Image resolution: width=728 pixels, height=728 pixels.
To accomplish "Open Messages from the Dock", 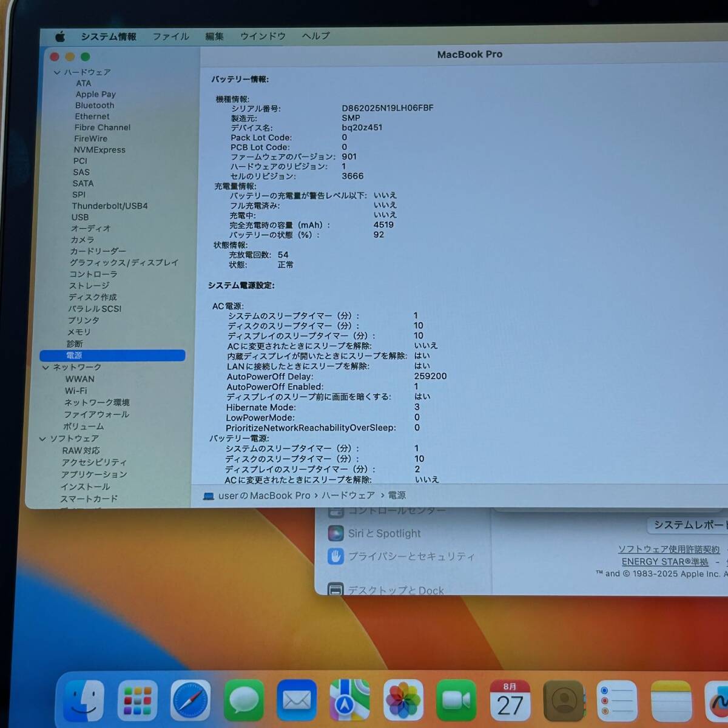I will [243, 700].
